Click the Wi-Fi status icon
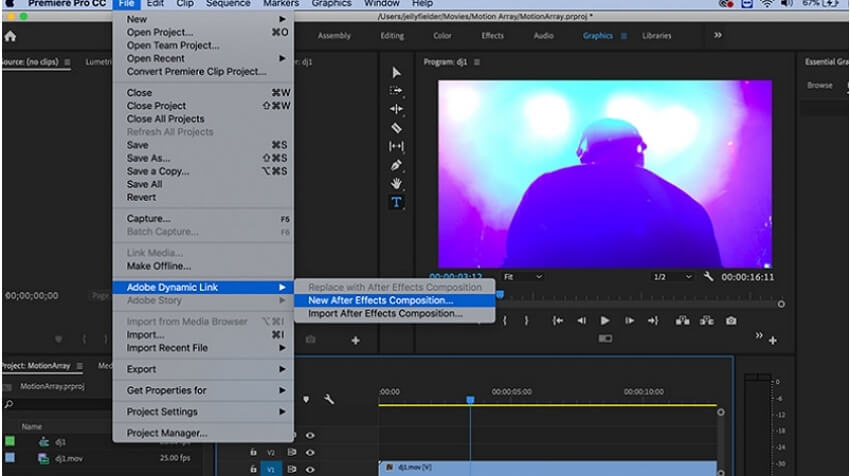 coord(767,3)
